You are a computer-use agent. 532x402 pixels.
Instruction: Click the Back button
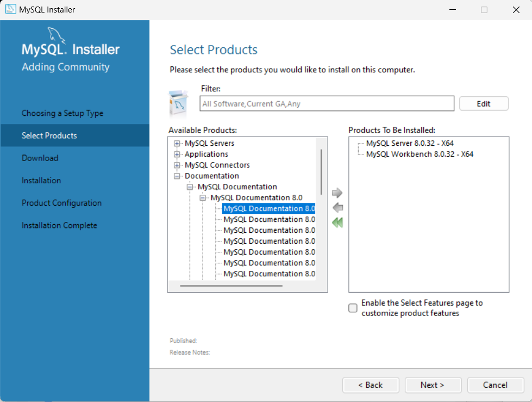370,385
